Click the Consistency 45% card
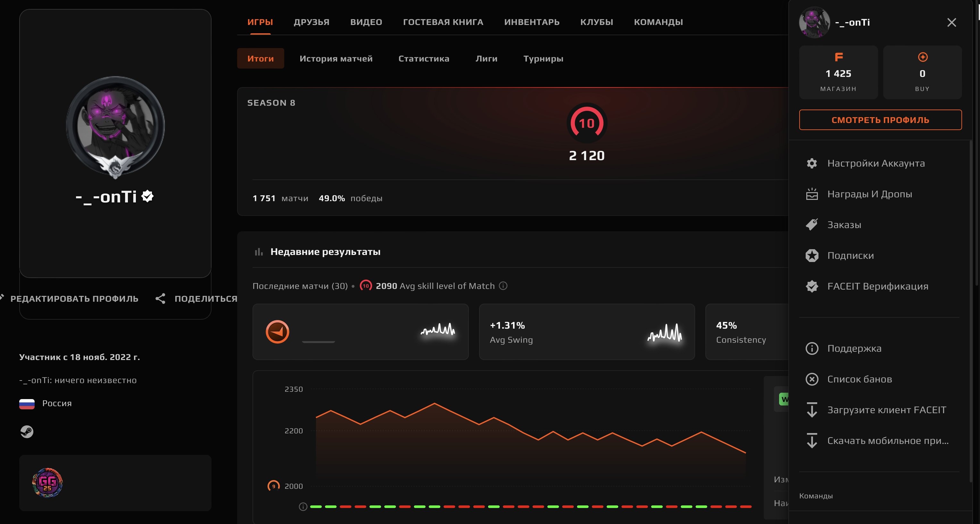Screen dimensions: 980x524 click(747, 332)
